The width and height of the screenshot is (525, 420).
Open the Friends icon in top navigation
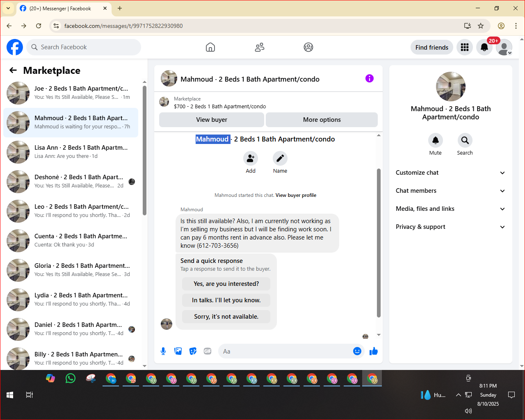coord(260,47)
